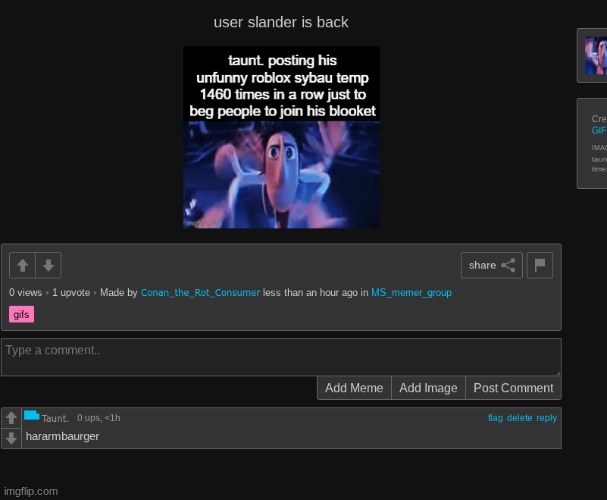Open Taunt. user profile from comment

pyautogui.click(x=55, y=418)
